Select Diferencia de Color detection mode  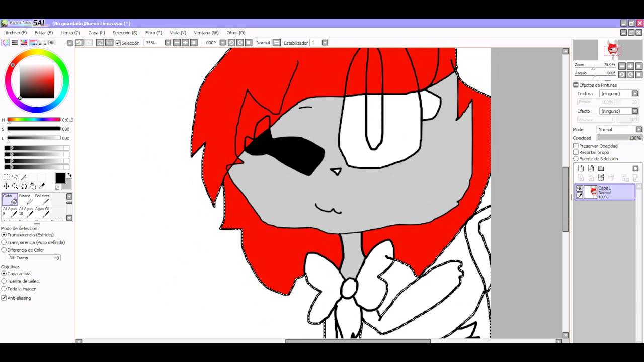[4, 250]
